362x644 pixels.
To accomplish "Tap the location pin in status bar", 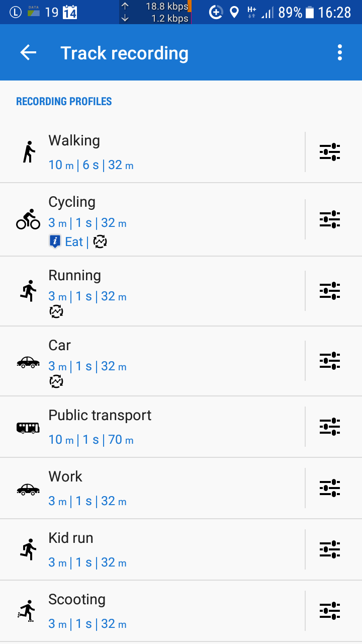I will 234,12.
